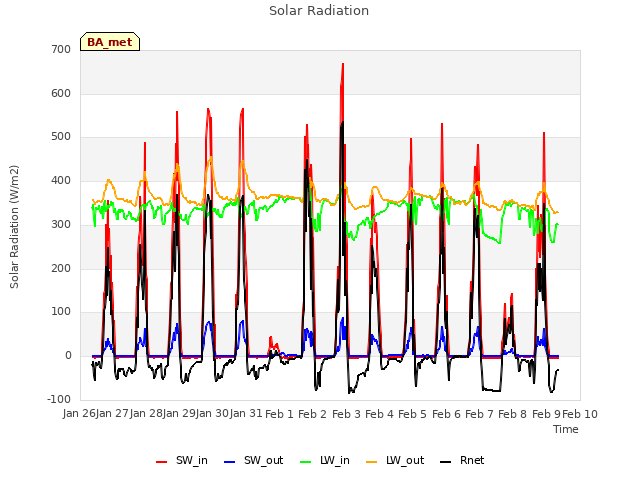
Task: Click the 700 y-axis tick label
Action: point(61,49)
